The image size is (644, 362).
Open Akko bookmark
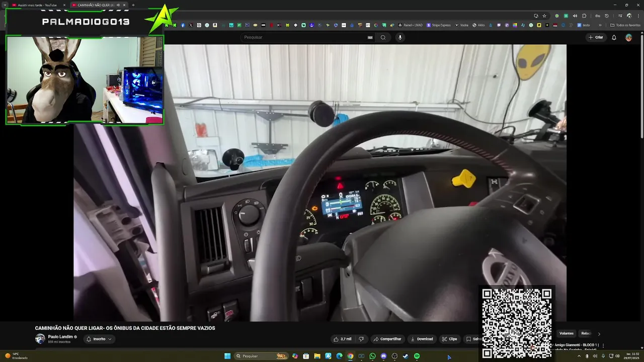pyautogui.click(x=478, y=25)
